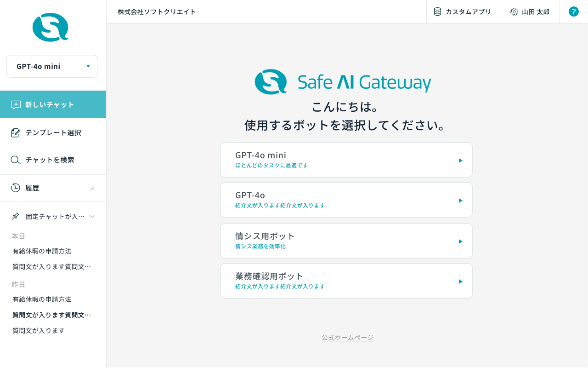The width and height of the screenshot is (588, 368).
Task: Expand the pinned chats chevron
Action: (x=92, y=216)
